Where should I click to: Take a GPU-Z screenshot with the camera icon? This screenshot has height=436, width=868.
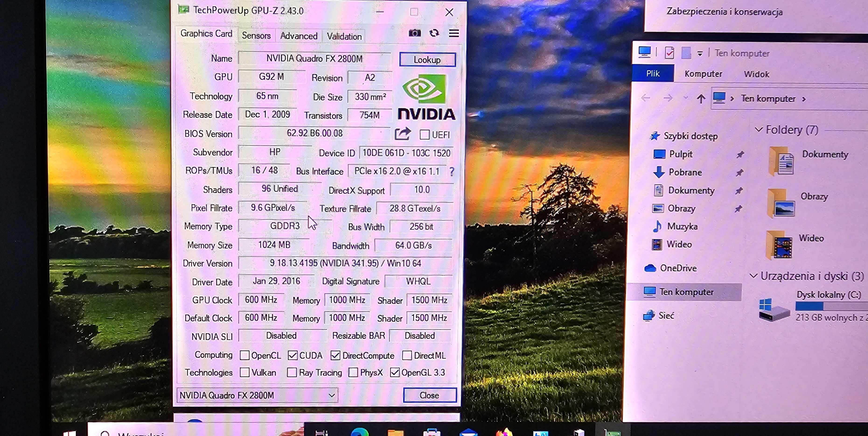(x=415, y=33)
